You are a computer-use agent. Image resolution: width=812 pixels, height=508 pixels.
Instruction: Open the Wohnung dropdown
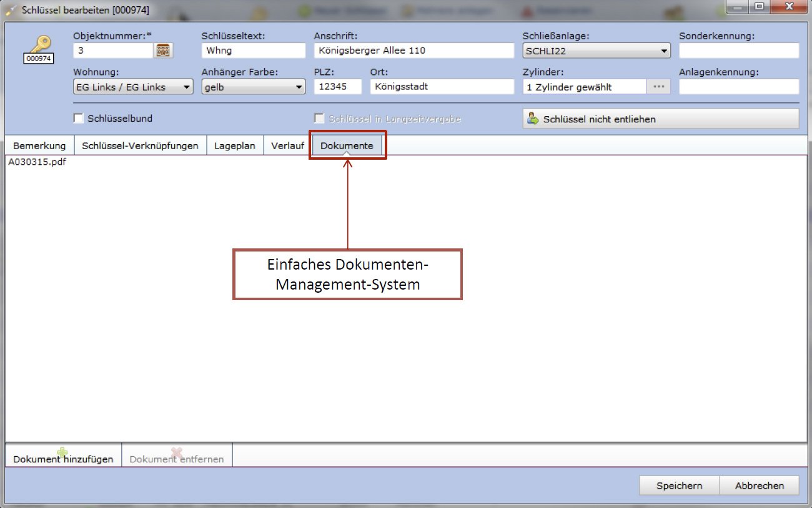[133, 87]
